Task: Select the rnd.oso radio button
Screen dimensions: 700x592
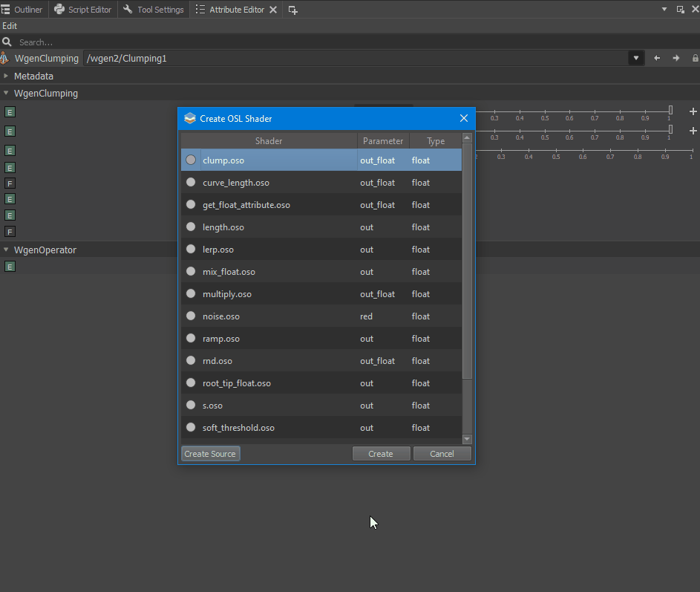Action: pyautogui.click(x=191, y=361)
